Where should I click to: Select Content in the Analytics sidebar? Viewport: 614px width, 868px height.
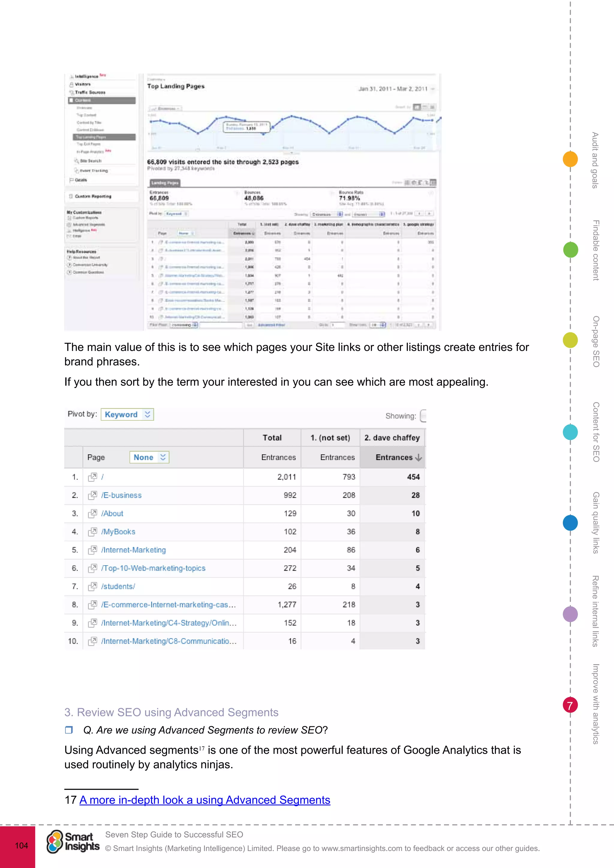[x=102, y=100]
